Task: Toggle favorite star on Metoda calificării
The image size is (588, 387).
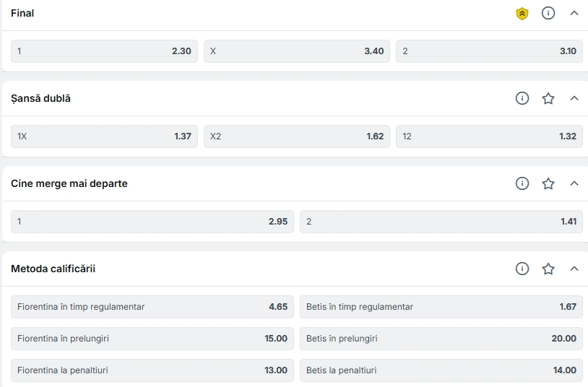Action: tap(548, 269)
